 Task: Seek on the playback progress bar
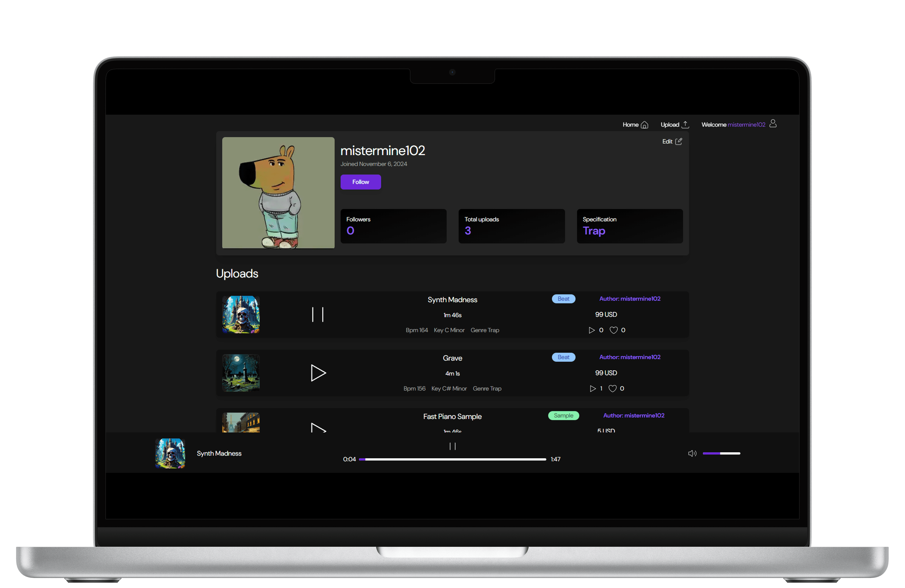click(452, 459)
